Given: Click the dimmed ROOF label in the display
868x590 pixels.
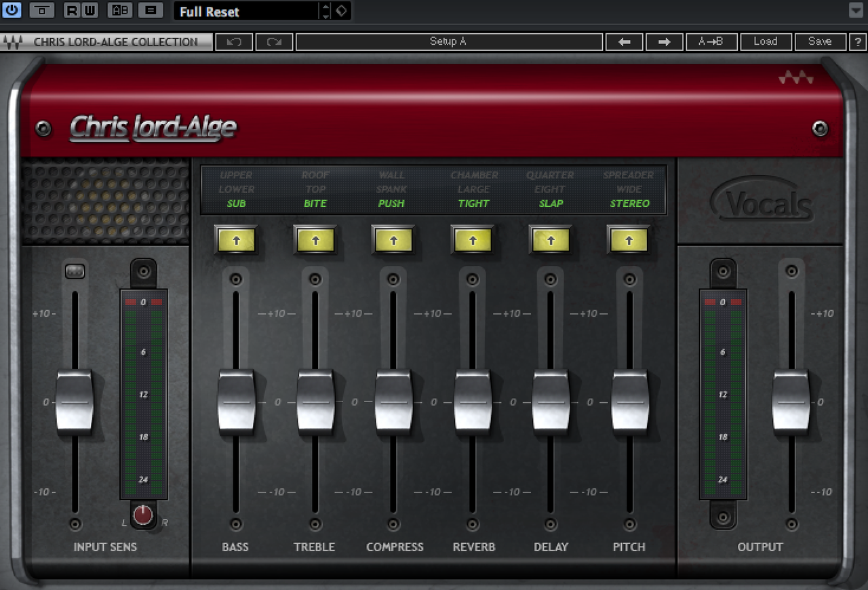Looking at the screenshot, I should tap(315, 175).
